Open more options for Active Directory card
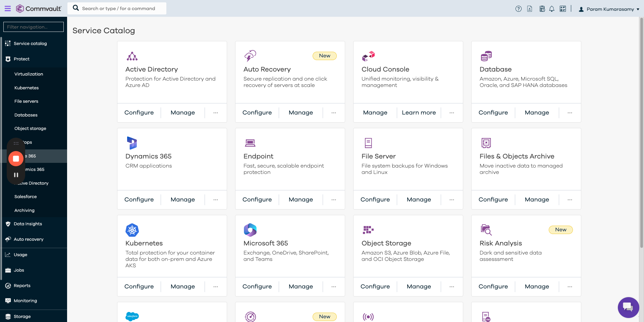644x322 pixels. [216, 113]
